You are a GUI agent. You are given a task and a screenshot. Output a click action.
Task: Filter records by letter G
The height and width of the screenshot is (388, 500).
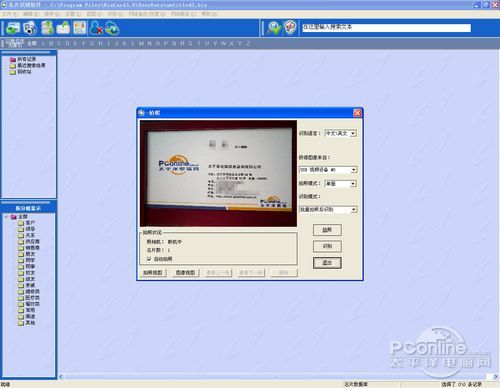coord(92,43)
